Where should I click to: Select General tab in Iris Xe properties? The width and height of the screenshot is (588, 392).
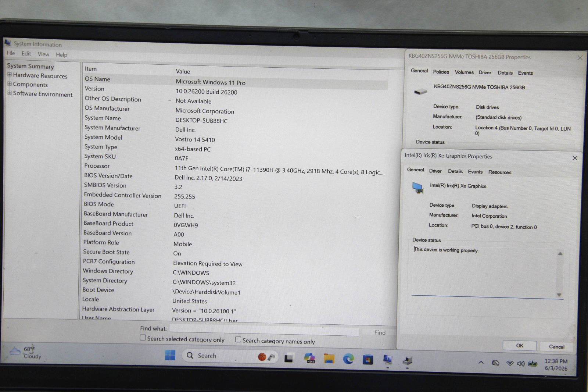415,170
